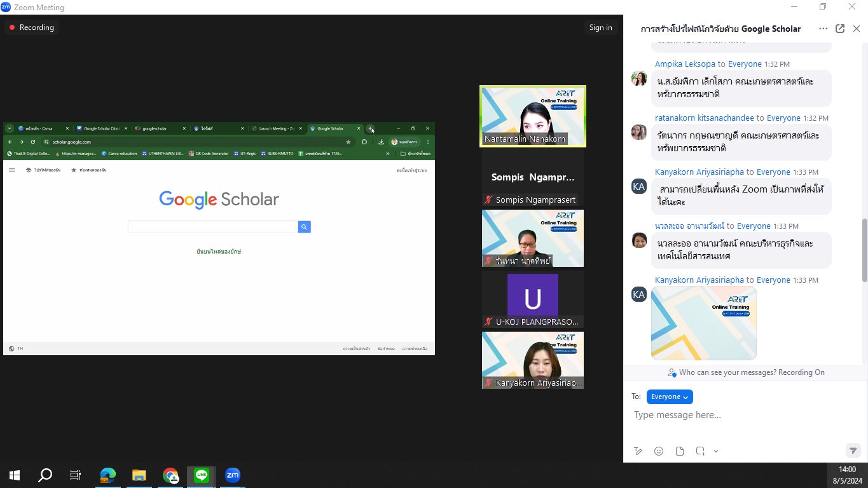868x488 pixels.
Task: Open Task View on the taskbar
Action: pyautogui.click(x=76, y=475)
